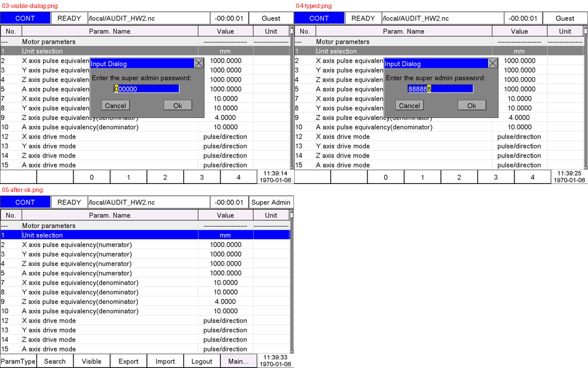Viewport: 588px width, 368px height.
Task: Click Unit selection row in 03-visible-dialog screen
Action: (145, 51)
